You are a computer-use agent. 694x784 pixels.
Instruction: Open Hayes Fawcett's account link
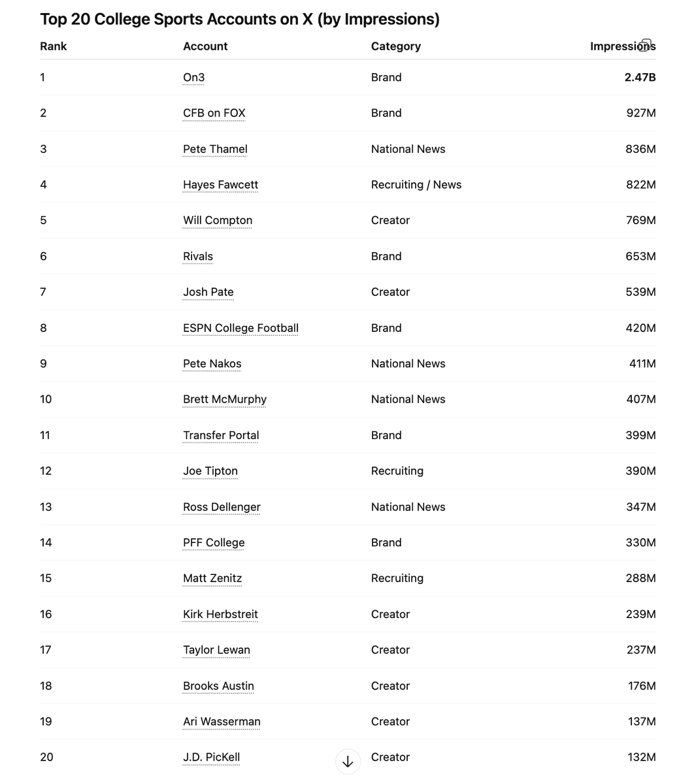pyautogui.click(x=220, y=185)
